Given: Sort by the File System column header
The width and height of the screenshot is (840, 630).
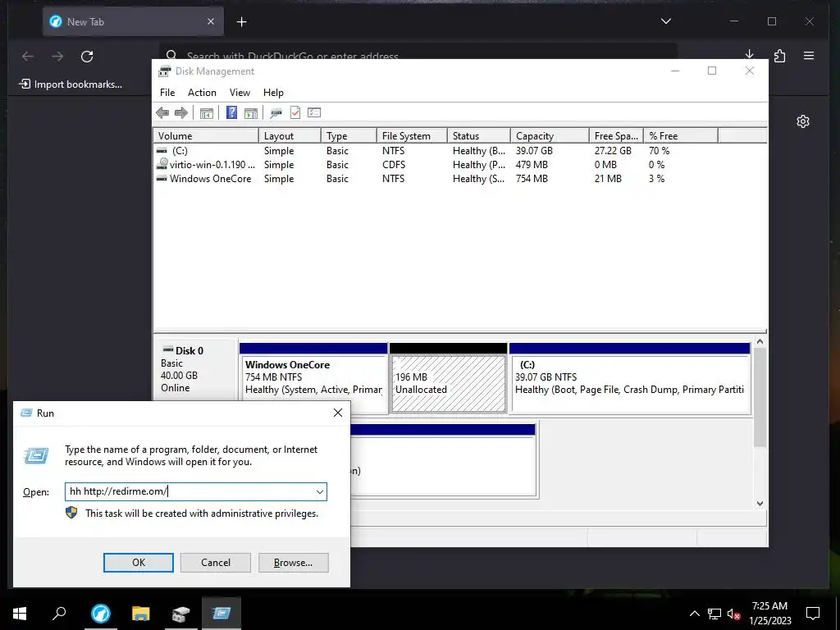Looking at the screenshot, I should pos(412,136).
